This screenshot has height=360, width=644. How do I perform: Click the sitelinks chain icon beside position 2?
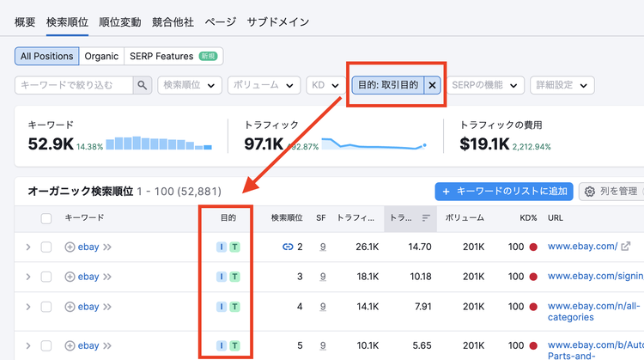point(288,247)
